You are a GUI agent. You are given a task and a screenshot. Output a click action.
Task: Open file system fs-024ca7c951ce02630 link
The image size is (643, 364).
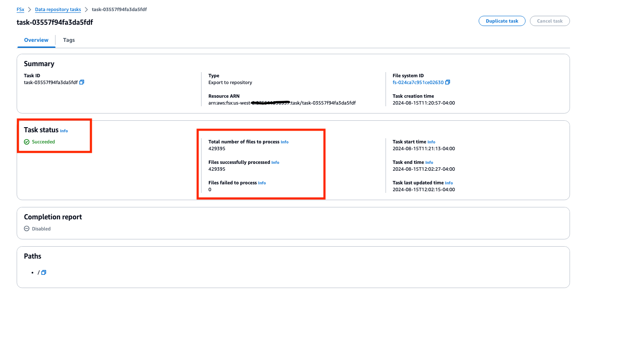click(418, 82)
